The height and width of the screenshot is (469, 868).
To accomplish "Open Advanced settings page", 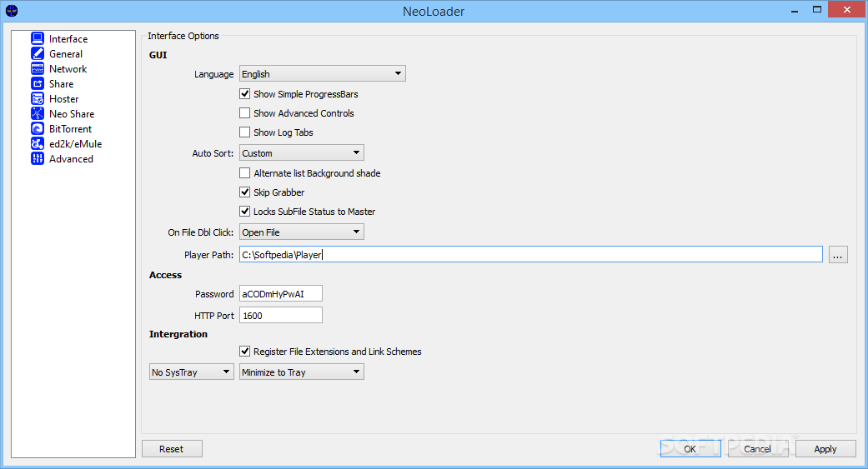I will [x=71, y=159].
